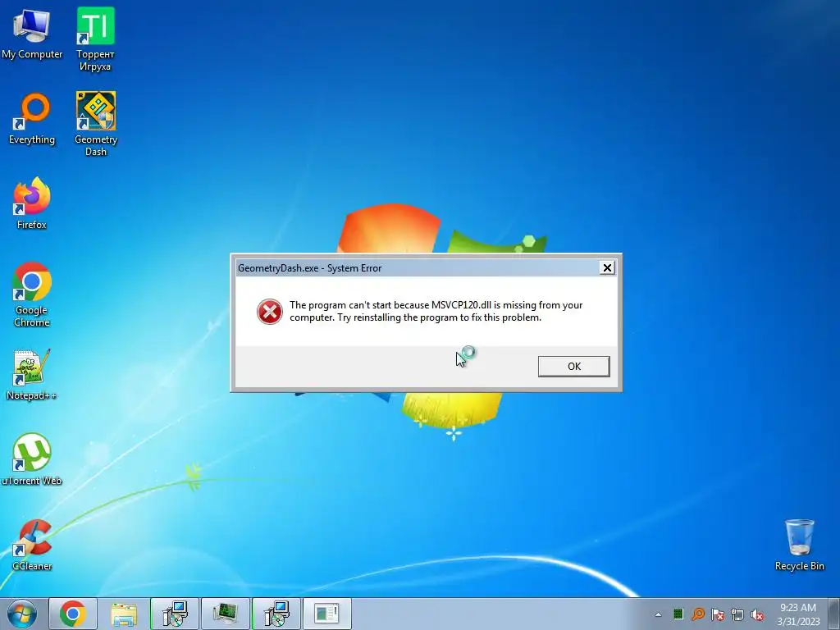Click the red error icon in the dialog
Viewport: 840px width, 630px height.
tap(269, 312)
